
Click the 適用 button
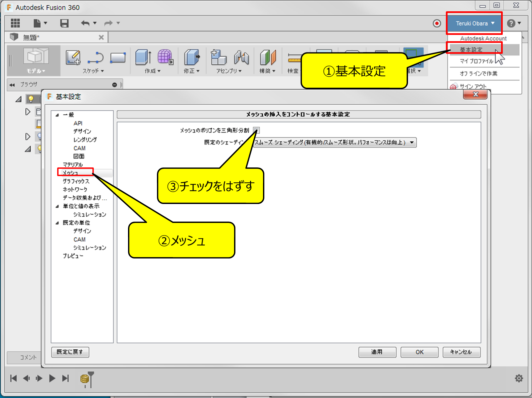[x=377, y=352]
